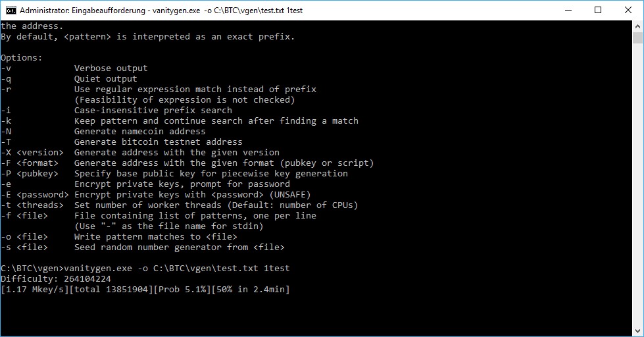Click the Mkey/s progress status line

[x=145, y=290]
